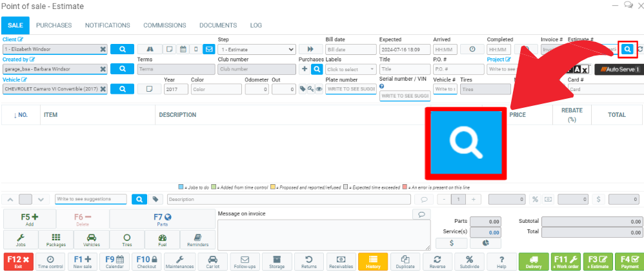Click the Packages grid button

coord(56,240)
